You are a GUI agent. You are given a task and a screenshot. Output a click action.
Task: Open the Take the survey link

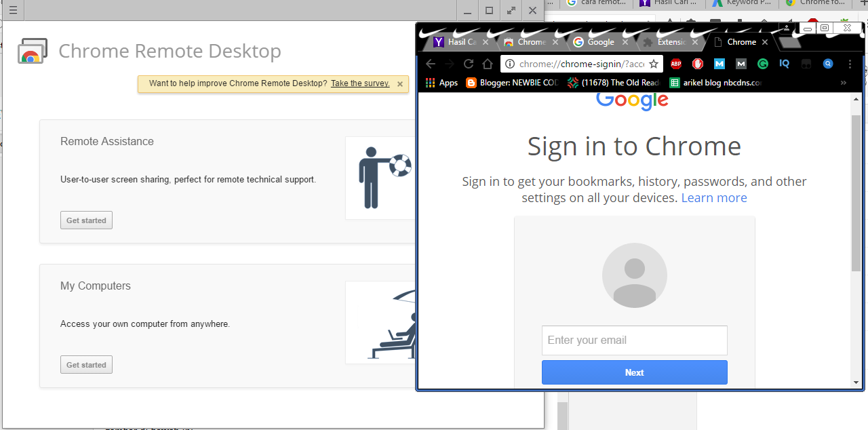point(360,83)
